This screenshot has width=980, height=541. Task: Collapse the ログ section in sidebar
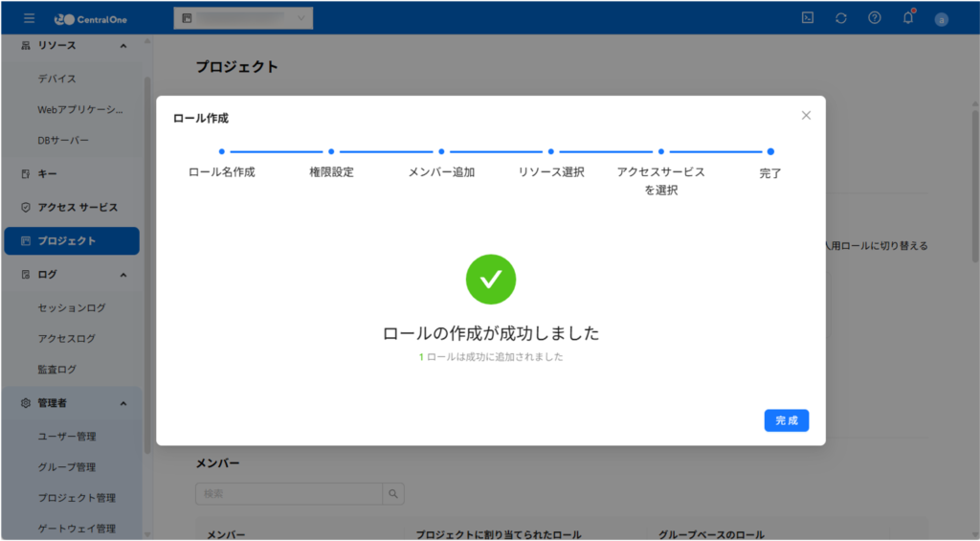tap(122, 275)
